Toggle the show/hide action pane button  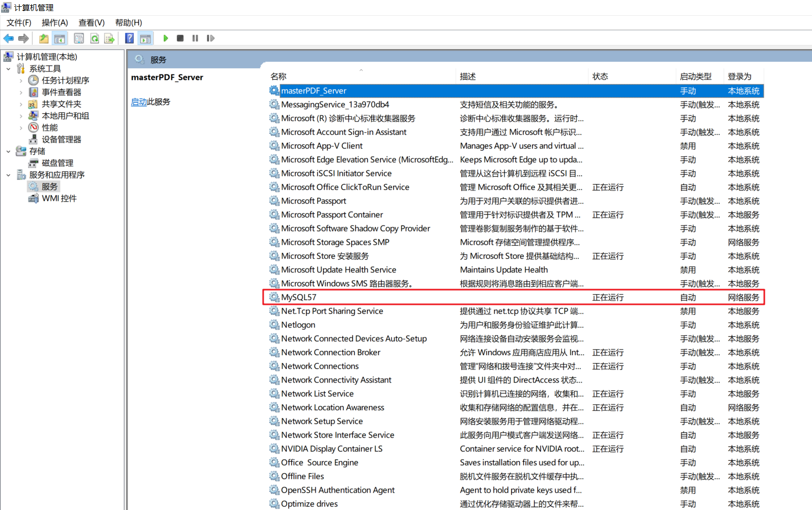point(145,38)
